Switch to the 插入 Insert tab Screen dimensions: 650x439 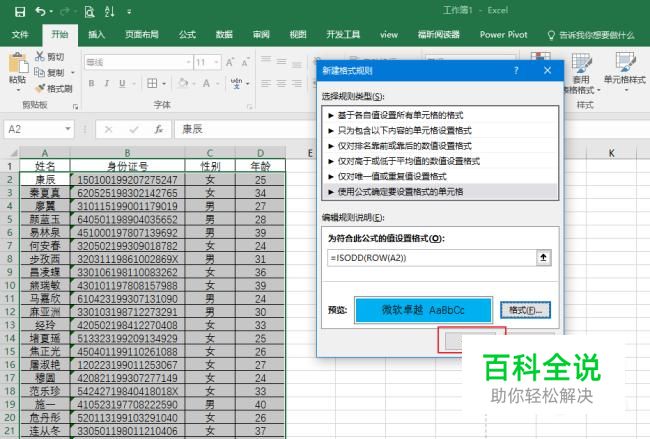tap(96, 35)
